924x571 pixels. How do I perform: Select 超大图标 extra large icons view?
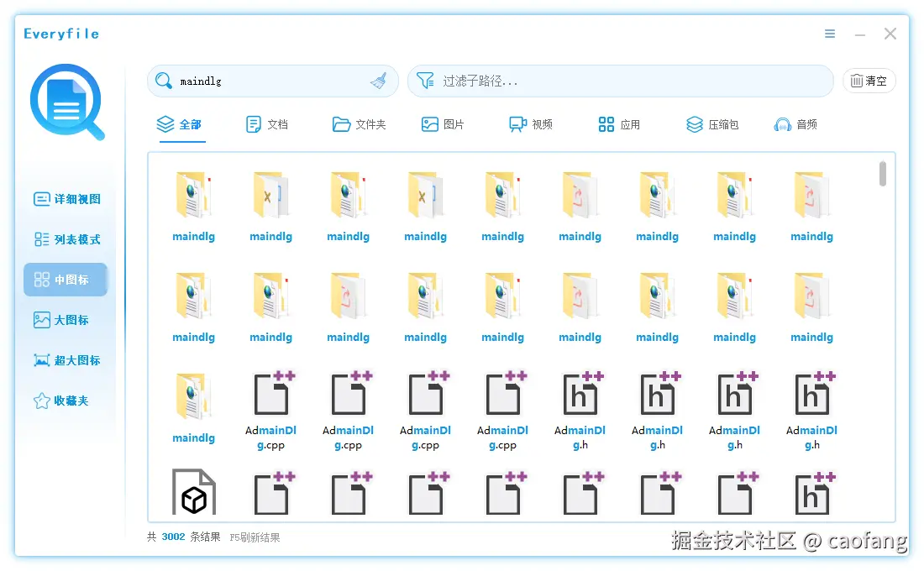[x=65, y=360]
